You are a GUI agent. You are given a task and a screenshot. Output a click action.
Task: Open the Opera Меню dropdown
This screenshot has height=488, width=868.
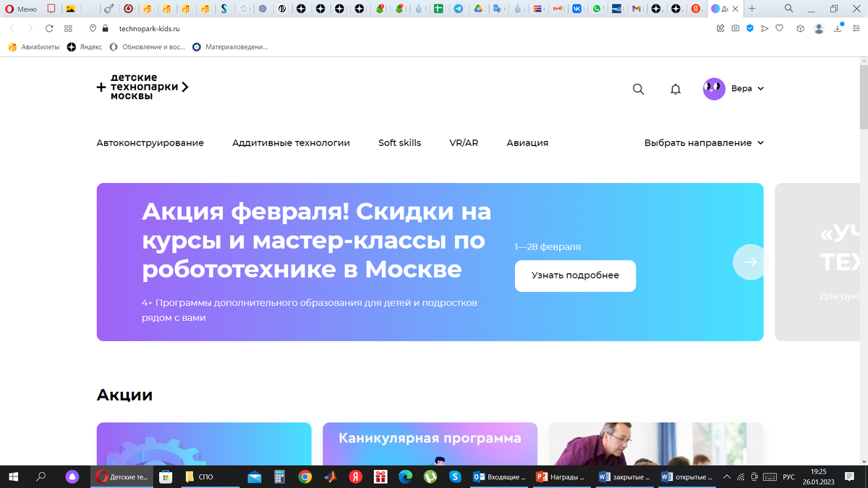pos(20,9)
